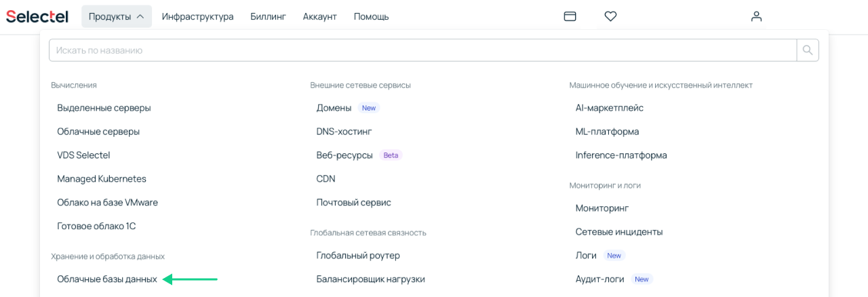Open favorites heart icon

[x=610, y=16]
